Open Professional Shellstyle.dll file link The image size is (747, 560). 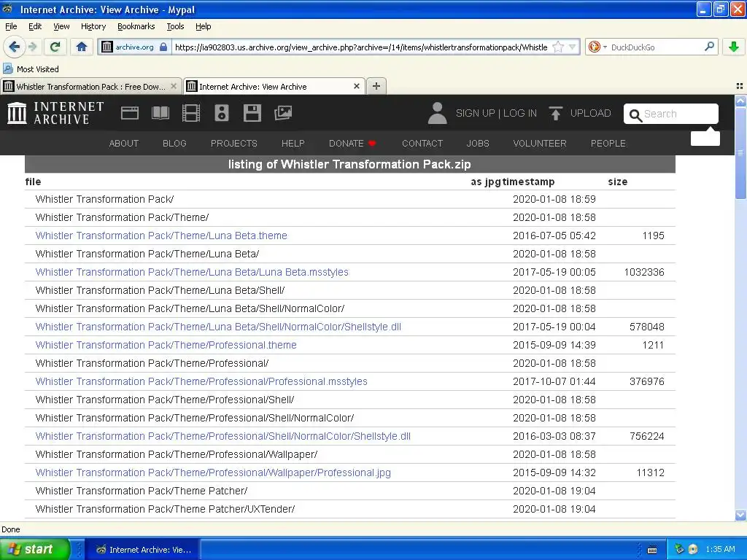[223, 436]
